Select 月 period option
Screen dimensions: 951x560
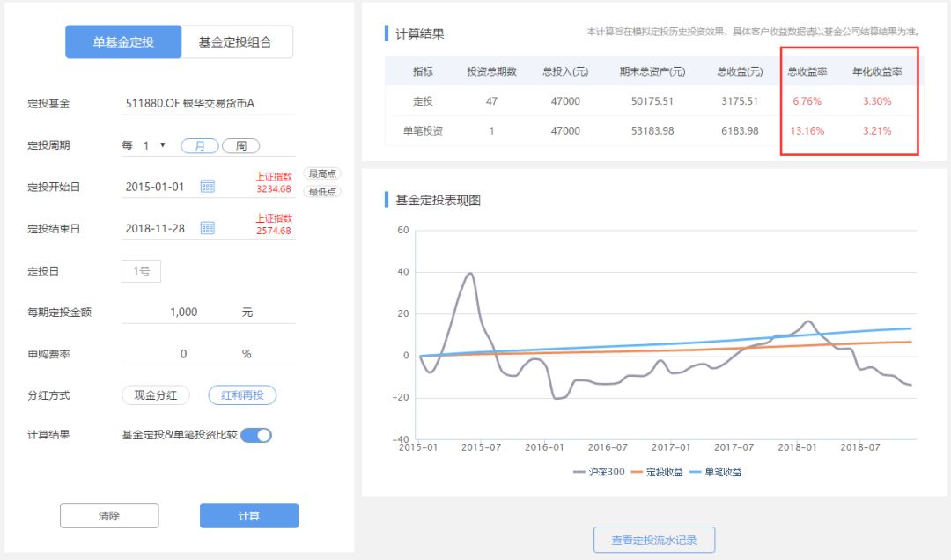click(x=200, y=145)
